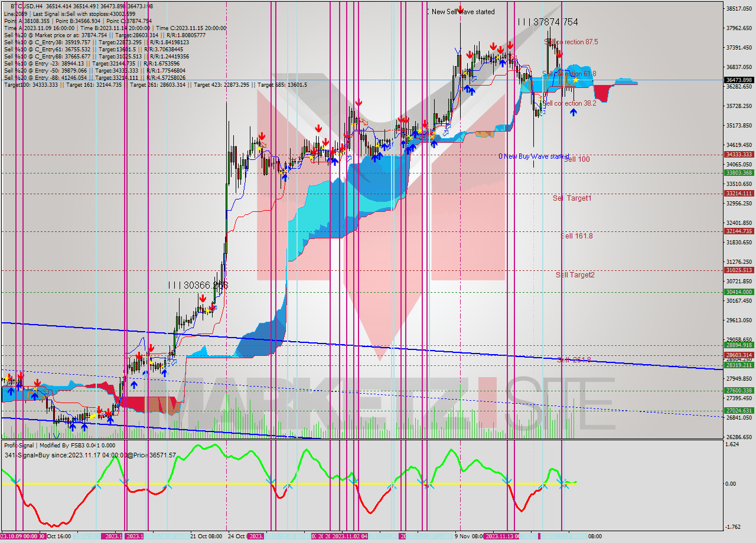Click the 37391.450 axis price value

click(x=739, y=48)
